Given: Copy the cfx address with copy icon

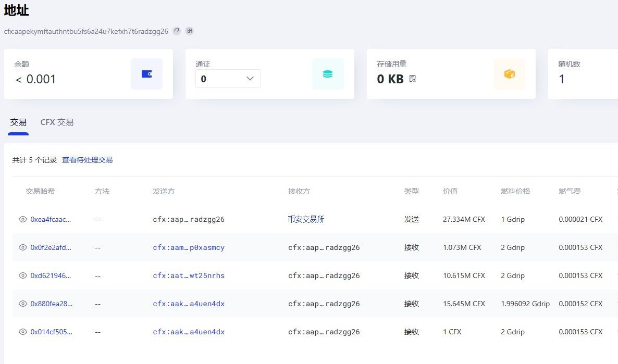Looking at the screenshot, I should 177,31.
